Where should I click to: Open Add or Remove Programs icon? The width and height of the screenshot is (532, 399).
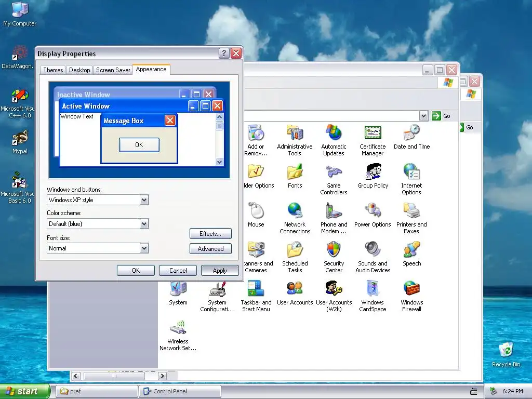256,132
